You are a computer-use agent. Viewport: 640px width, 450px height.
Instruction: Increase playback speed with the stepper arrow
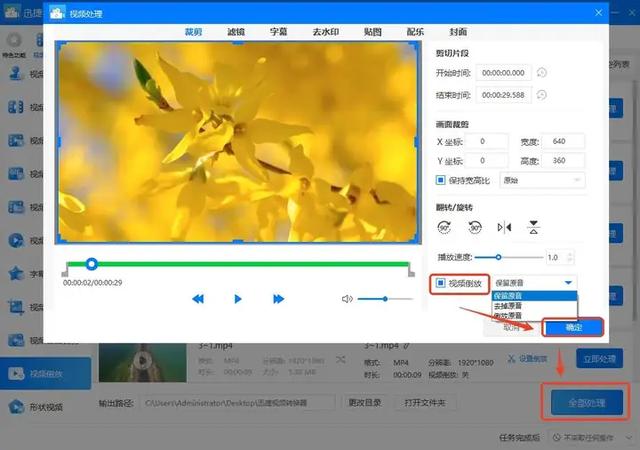571,254
